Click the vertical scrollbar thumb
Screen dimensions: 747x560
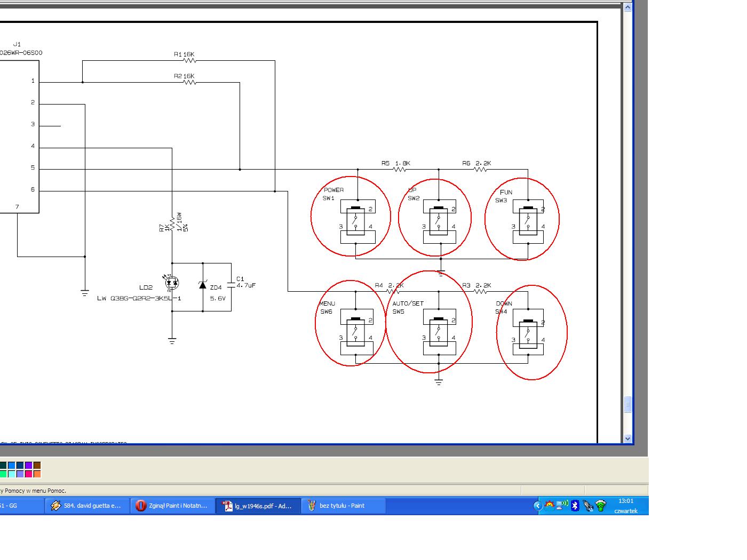(627, 405)
